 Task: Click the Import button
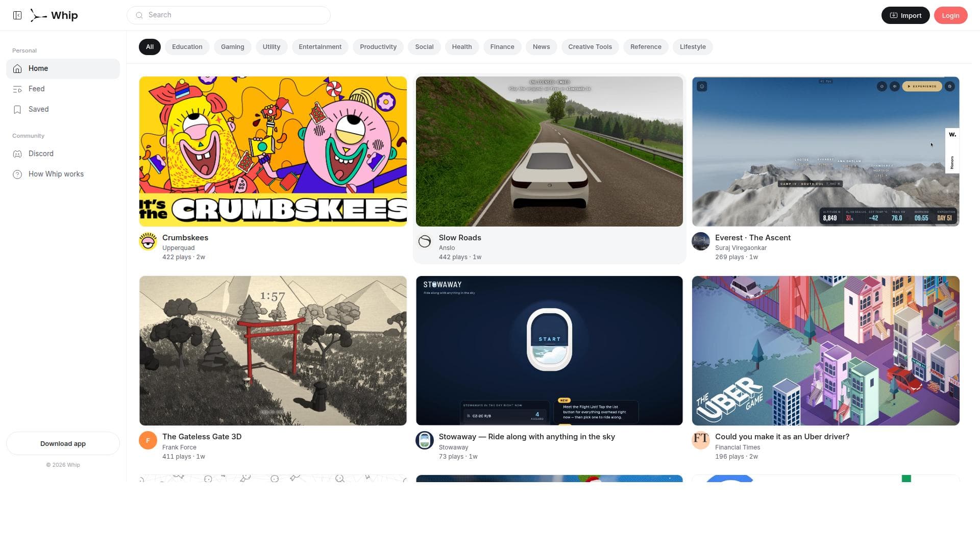click(905, 15)
